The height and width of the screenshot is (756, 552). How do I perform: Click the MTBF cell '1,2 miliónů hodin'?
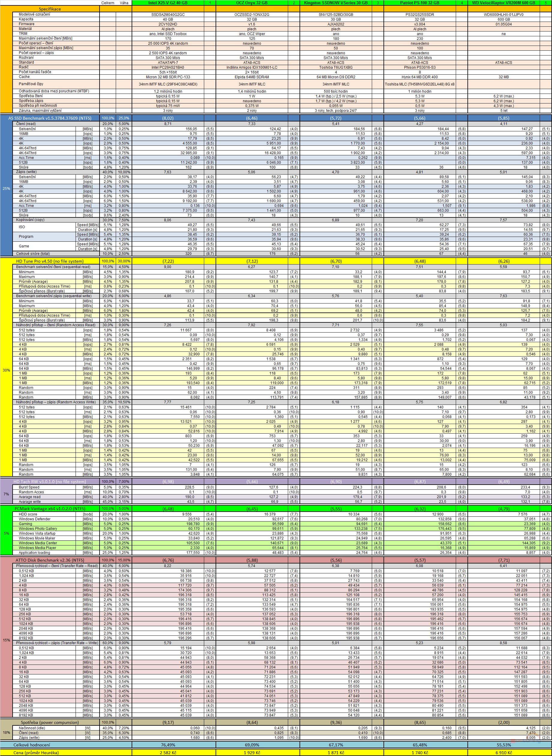click(168, 91)
